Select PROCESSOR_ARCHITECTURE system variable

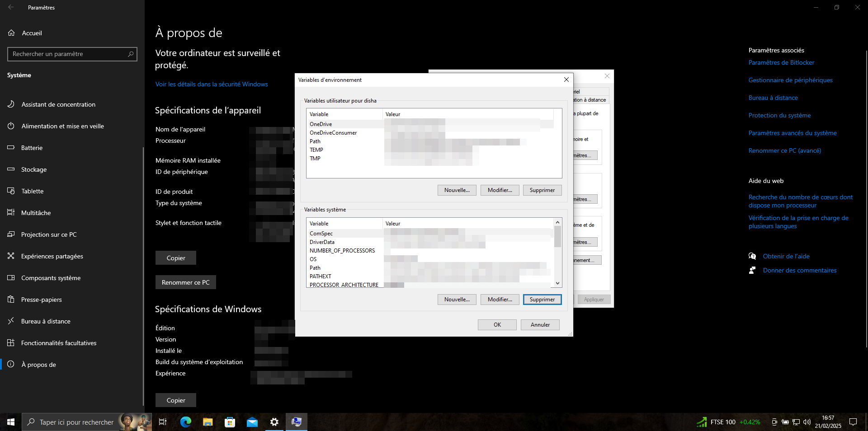430,285
